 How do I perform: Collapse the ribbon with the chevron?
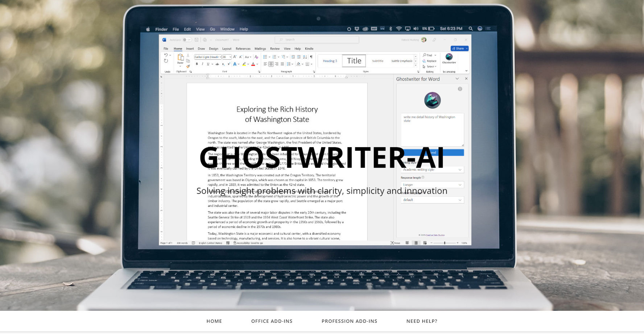466,71
